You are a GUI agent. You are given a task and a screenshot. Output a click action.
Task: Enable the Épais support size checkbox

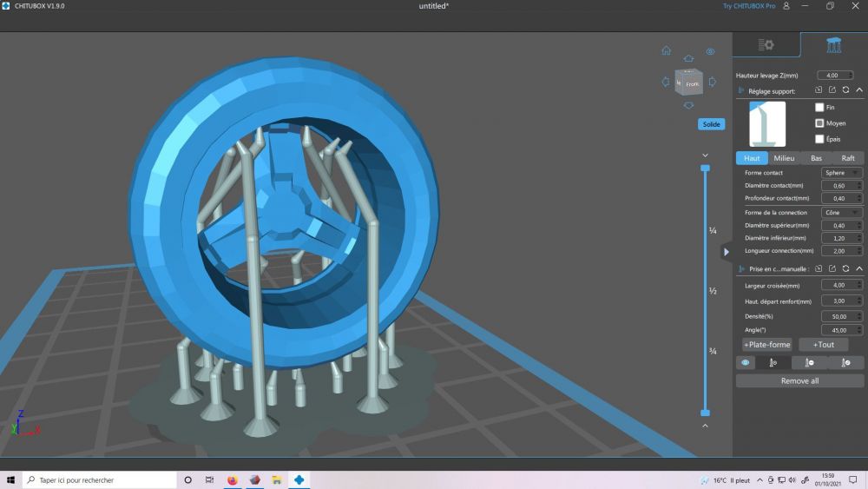(x=819, y=139)
